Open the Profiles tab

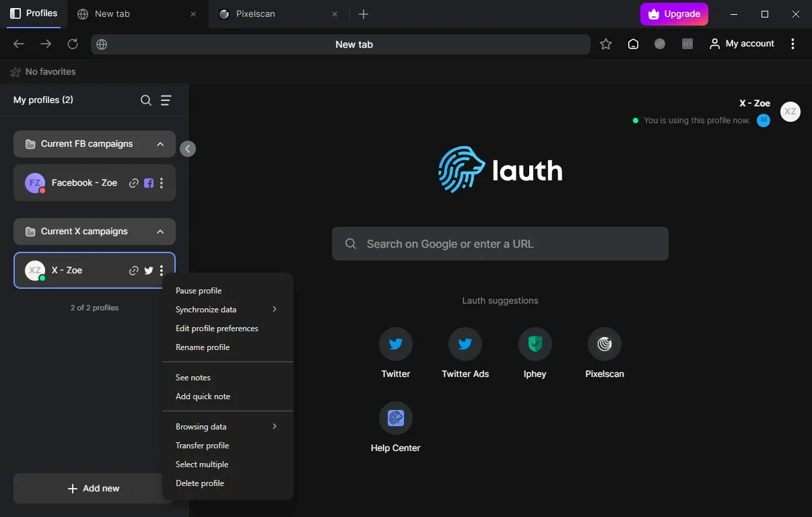click(x=34, y=13)
